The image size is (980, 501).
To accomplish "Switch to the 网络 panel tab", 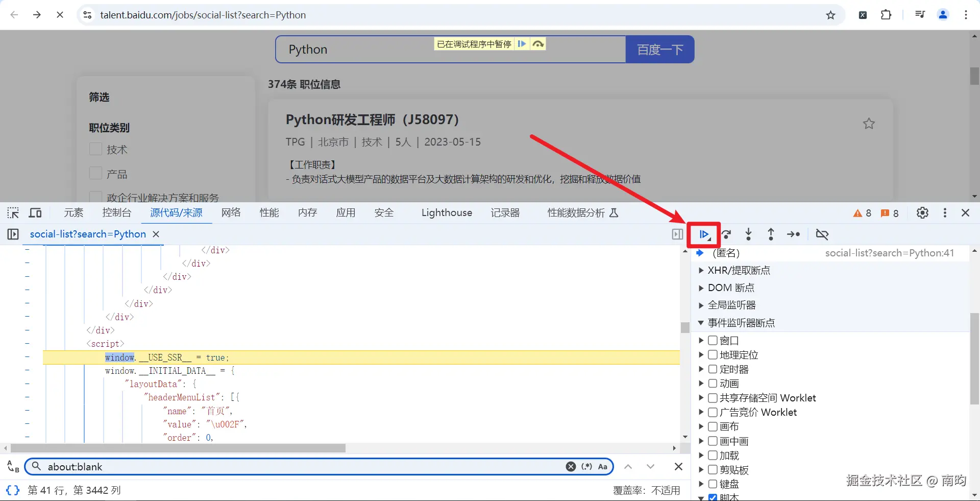I will [x=231, y=213].
